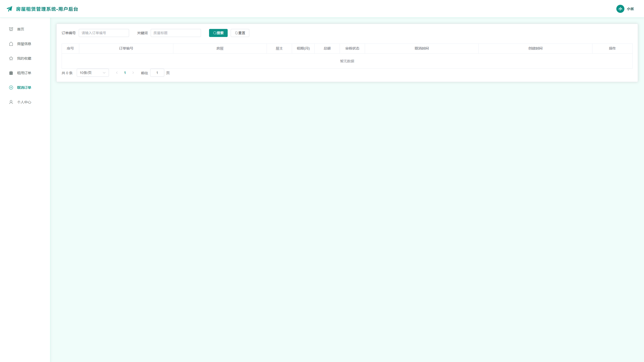The height and width of the screenshot is (362, 644).
Task: Click the 重置 reset button
Action: [240, 33]
